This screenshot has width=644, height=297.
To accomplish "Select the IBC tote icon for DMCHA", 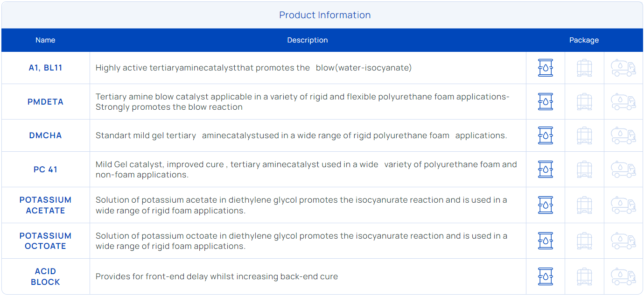I will point(584,135).
